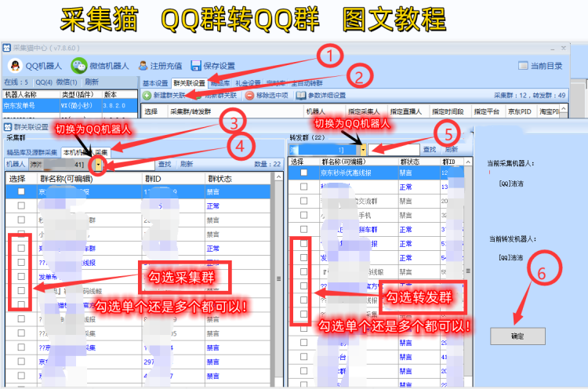Click the 确定 confirm button
588x389 pixels.
[x=517, y=336]
